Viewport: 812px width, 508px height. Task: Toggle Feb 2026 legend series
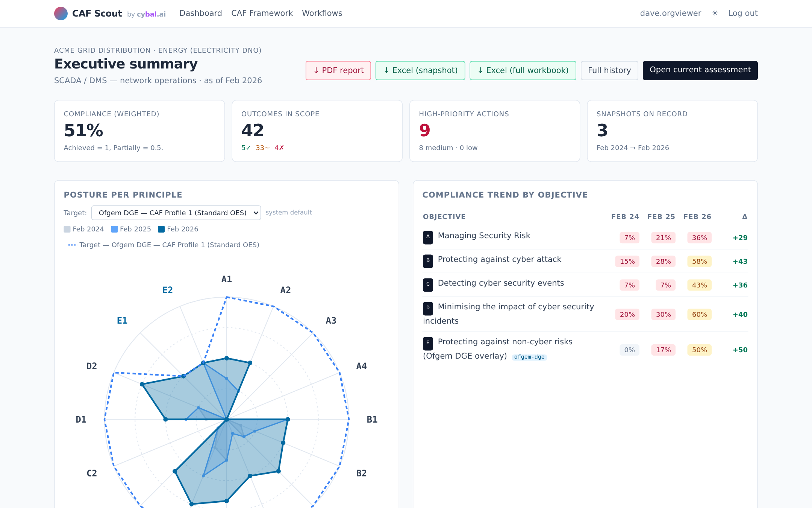tap(178, 229)
